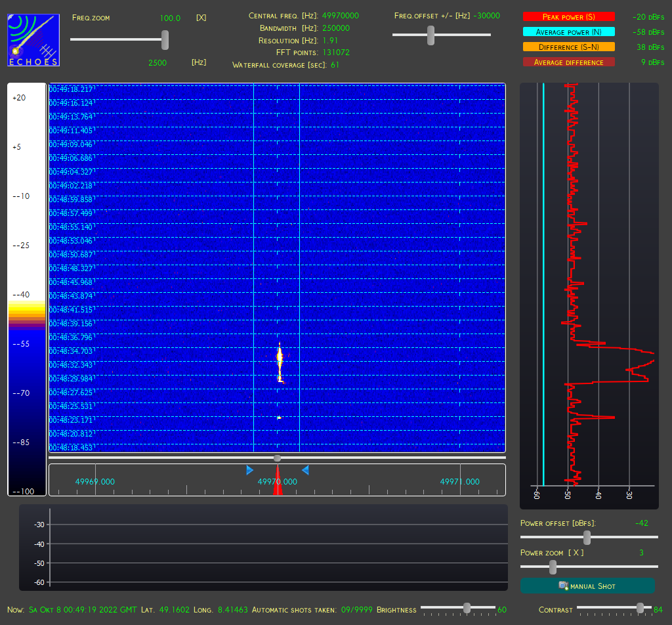Click the left-pointing blue frequency marker arrow
This screenshot has width=672, height=625.
coord(306,470)
